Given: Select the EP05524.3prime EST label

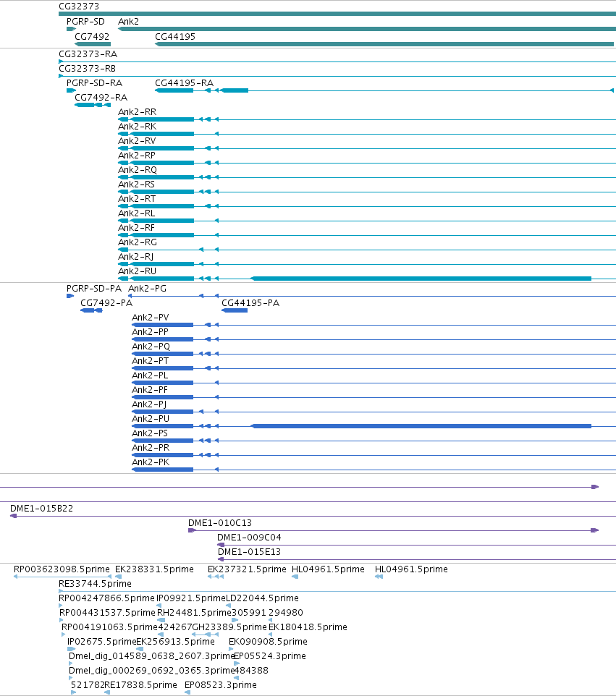Looking at the screenshot, I should click(x=270, y=656).
